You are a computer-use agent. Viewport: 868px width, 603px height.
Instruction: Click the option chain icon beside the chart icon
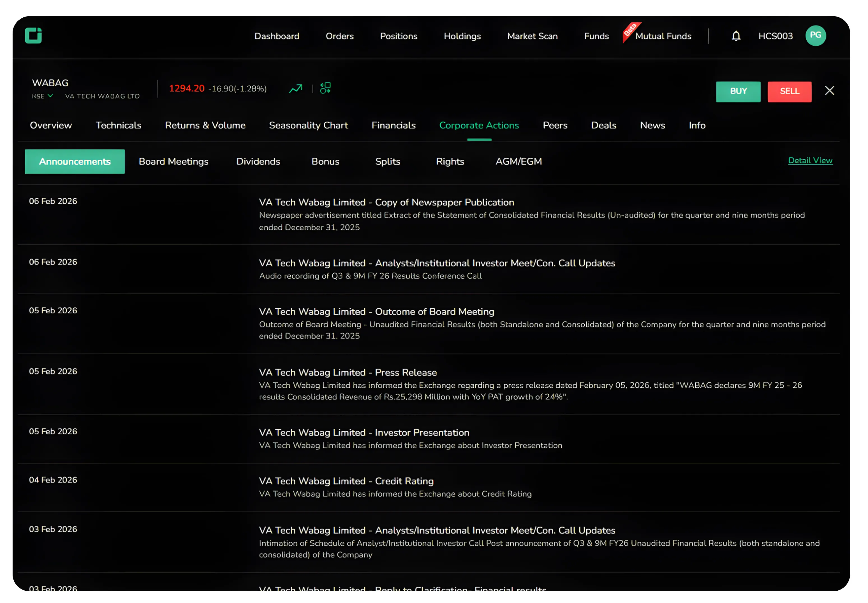(x=325, y=88)
